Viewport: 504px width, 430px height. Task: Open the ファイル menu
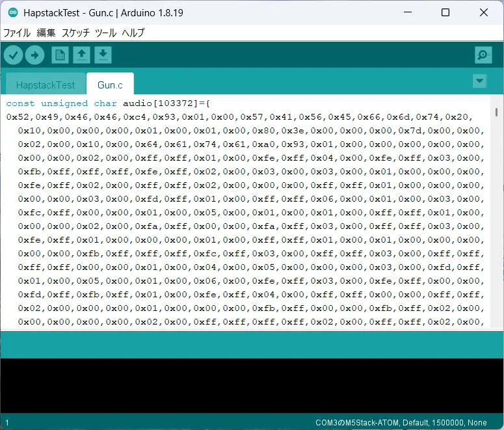17,33
